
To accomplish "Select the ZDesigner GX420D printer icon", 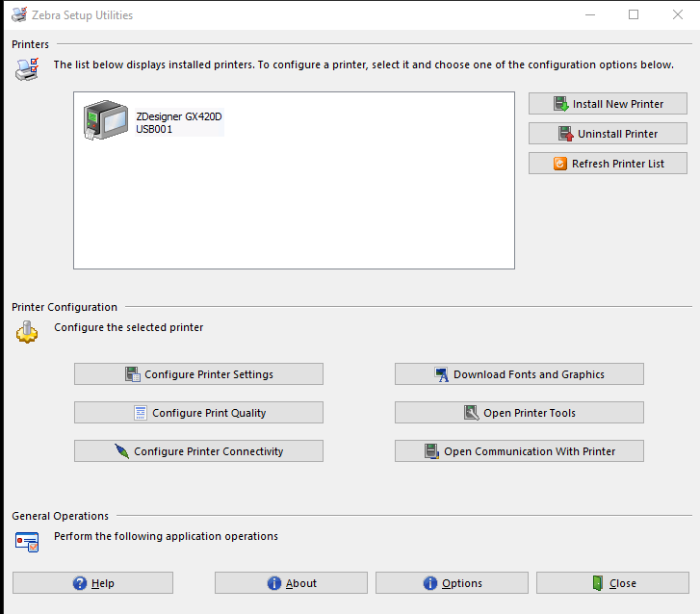I will [x=105, y=119].
